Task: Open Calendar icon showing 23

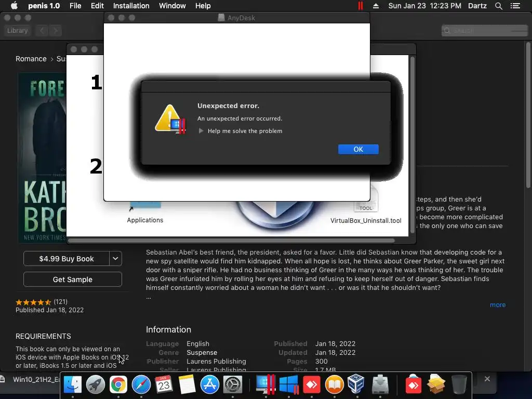Action: [164, 384]
